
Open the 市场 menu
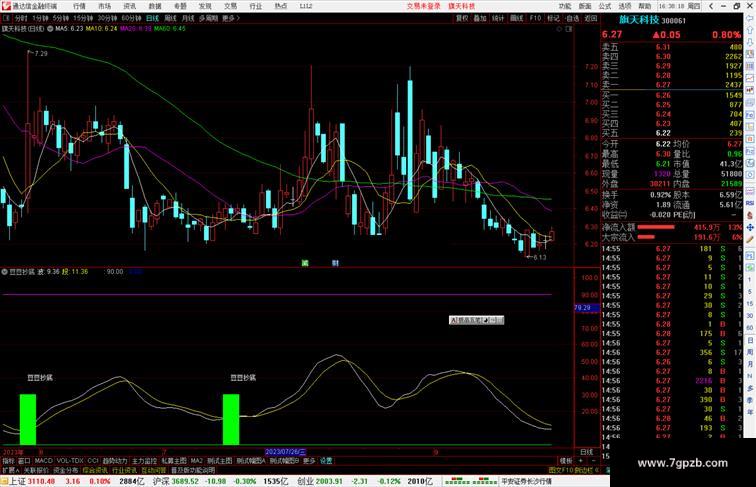click(x=105, y=6)
